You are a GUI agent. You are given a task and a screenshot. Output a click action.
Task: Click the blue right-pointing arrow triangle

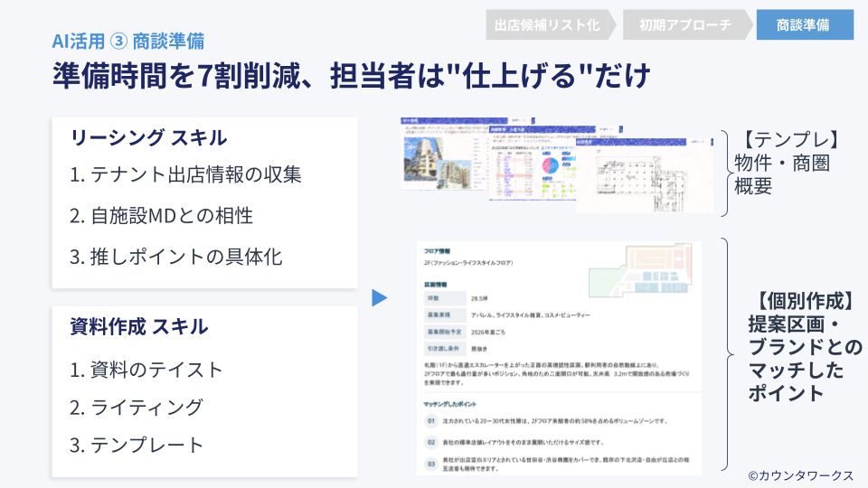(x=380, y=297)
